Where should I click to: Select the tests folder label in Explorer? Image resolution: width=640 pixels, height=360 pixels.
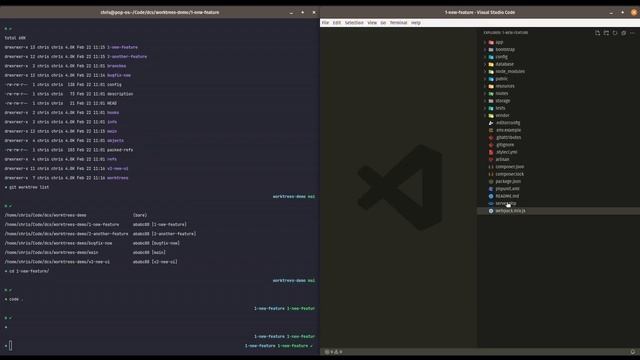coord(500,108)
